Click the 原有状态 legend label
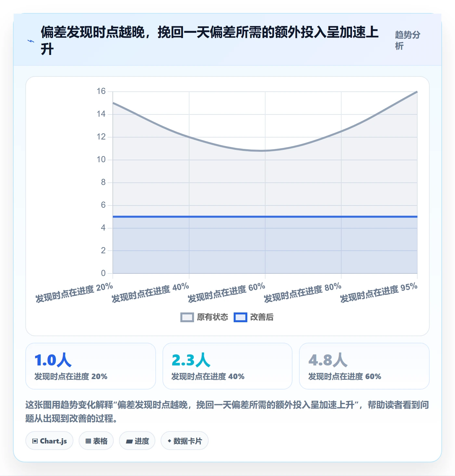The width and height of the screenshot is (455, 476). click(x=213, y=317)
